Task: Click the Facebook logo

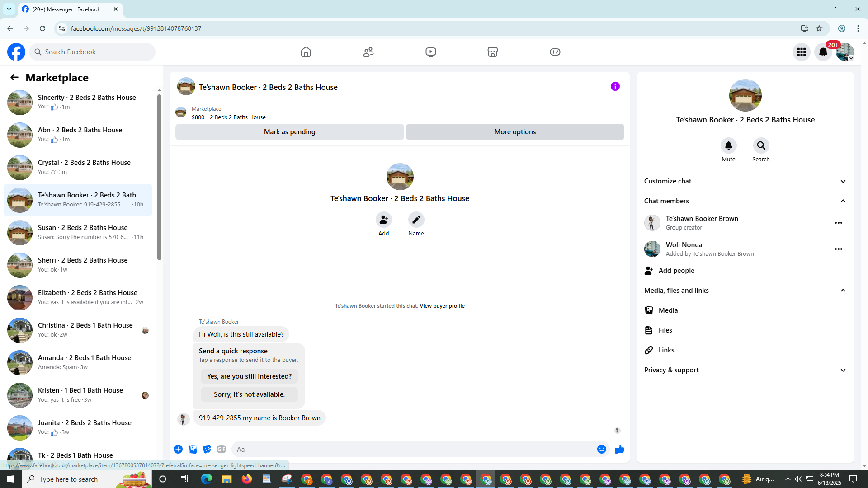Action: (x=16, y=52)
